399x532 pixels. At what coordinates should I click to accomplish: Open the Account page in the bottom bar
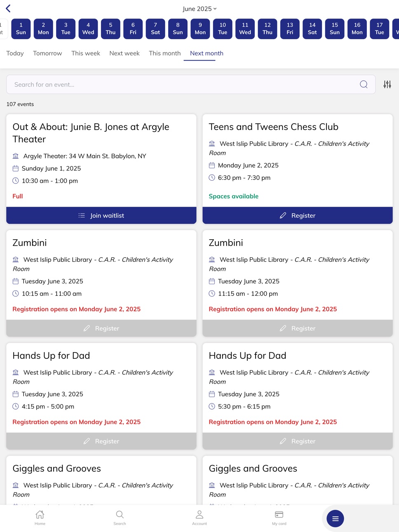(x=199, y=518)
